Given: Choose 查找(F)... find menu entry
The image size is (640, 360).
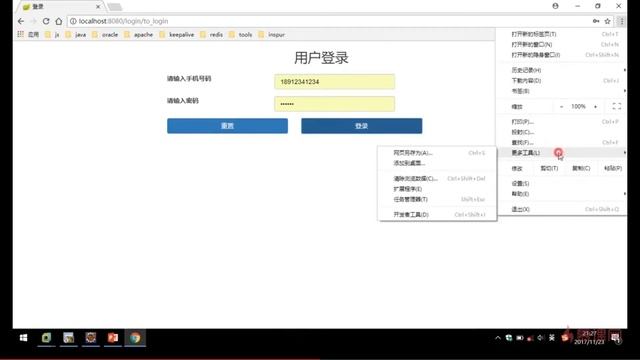Looking at the screenshot, I should point(562,142).
